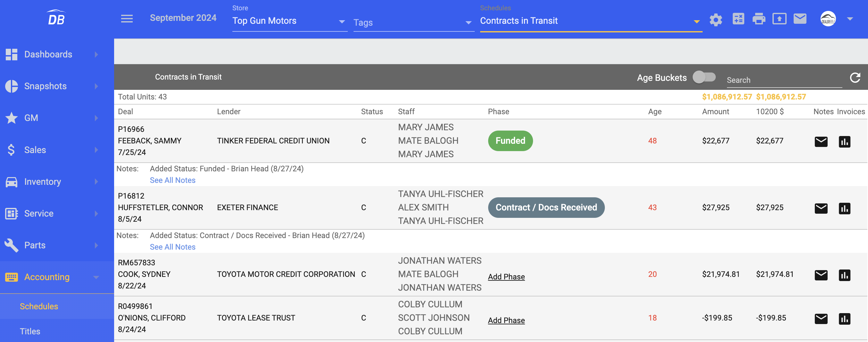Select Titles under Accounting

[57, 331]
